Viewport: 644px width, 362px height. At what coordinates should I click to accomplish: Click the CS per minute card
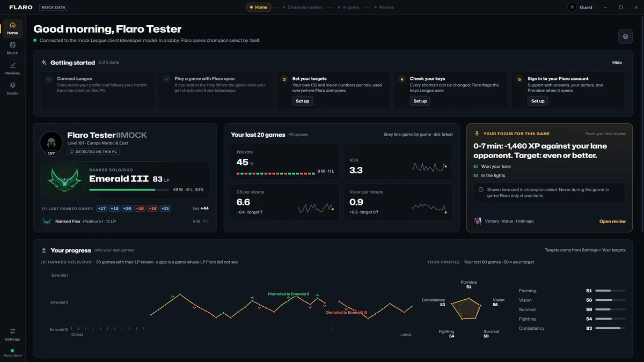coord(285,202)
